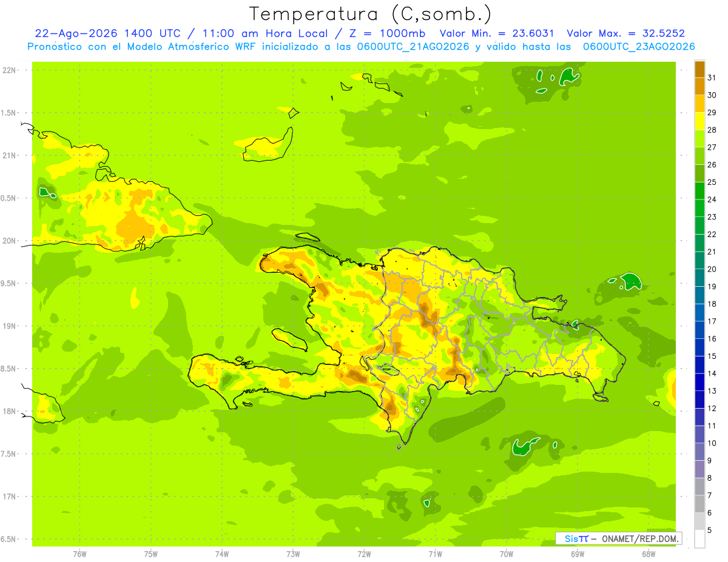This screenshot has height=562, width=728.
Task: Pick the green swatch between 26 and 27
Action: 699,156
